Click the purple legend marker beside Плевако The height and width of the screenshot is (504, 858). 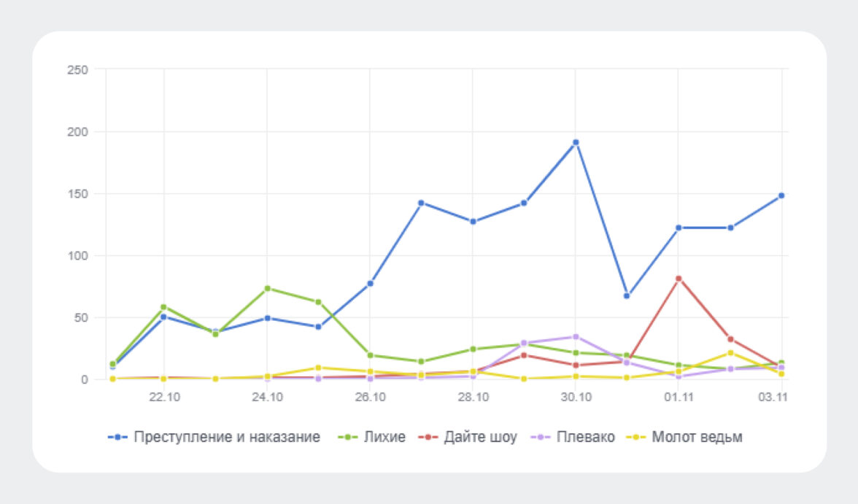click(541, 438)
